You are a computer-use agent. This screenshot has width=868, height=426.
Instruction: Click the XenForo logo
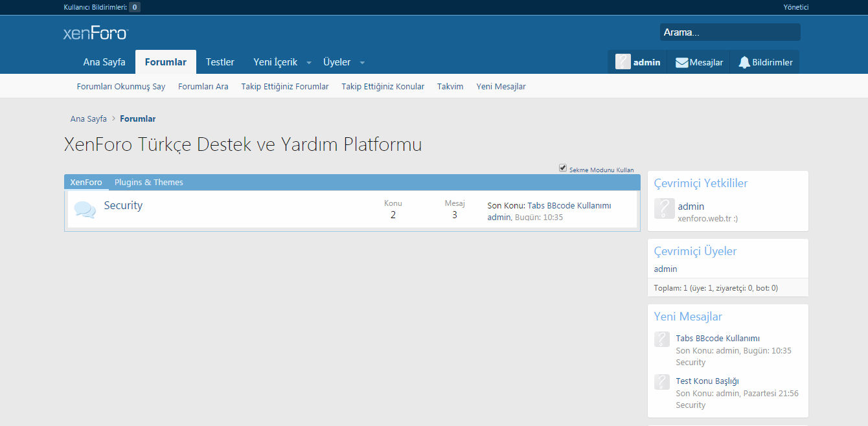96,34
